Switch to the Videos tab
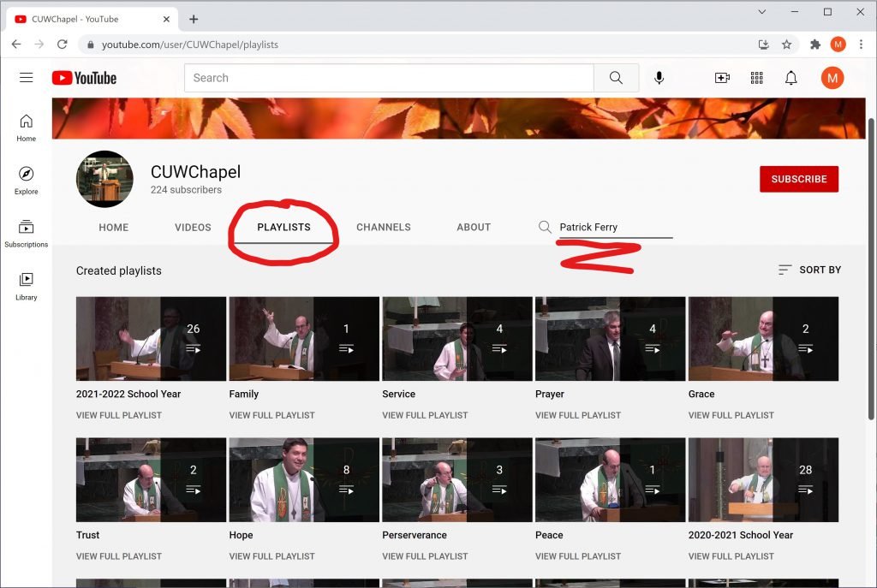The image size is (877, 588). click(x=193, y=228)
